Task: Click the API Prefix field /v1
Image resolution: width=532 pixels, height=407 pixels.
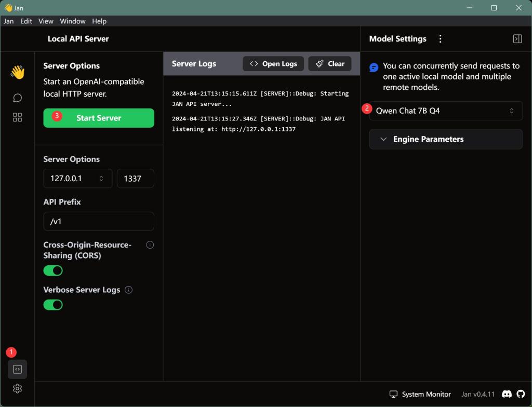Action: 99,222
